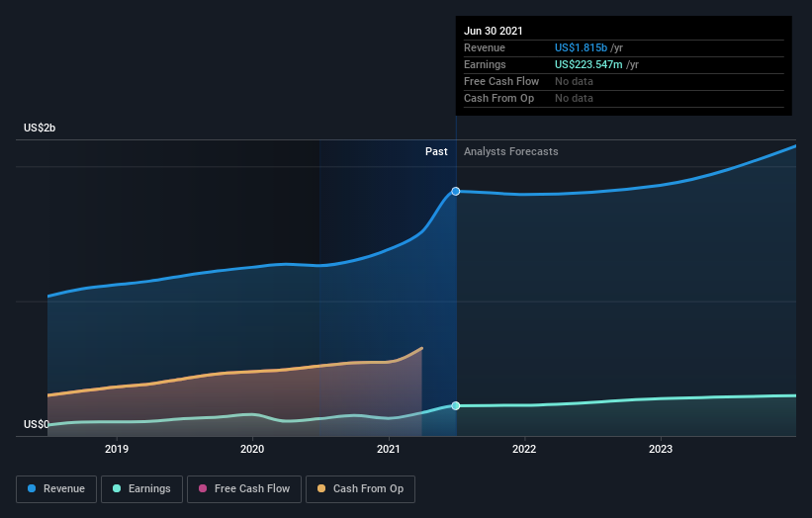Click the 2022 axis label
This screenshot has width=812, height=518.
tap(524, 449)
